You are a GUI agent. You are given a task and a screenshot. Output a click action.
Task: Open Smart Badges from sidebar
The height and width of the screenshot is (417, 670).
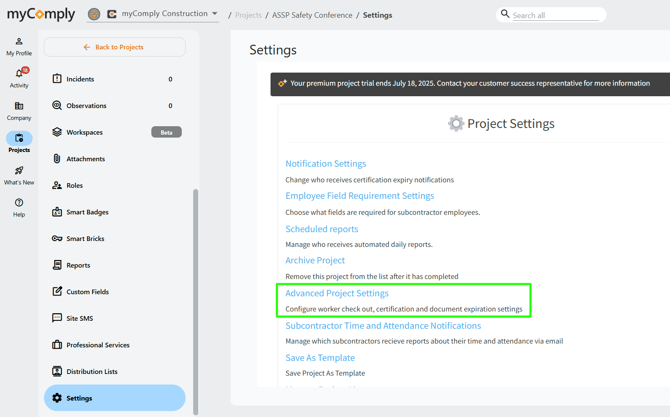click(x=87, y=212)
